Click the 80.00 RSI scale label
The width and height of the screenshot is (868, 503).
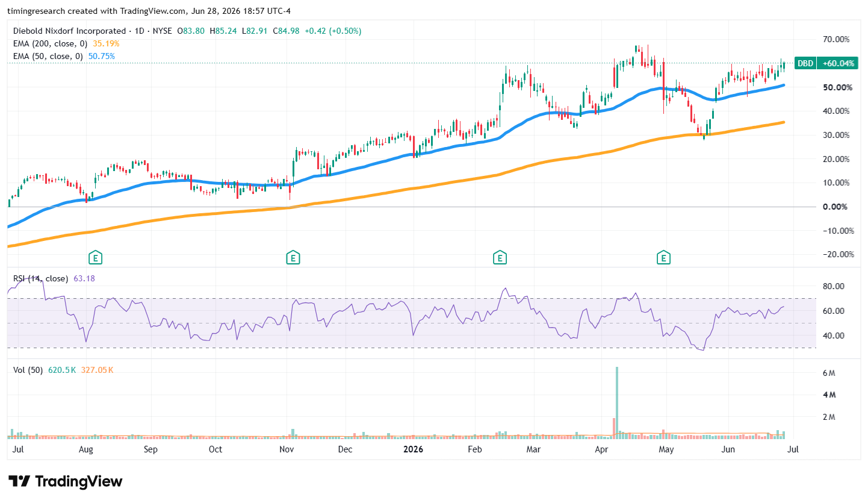point(834,286)
